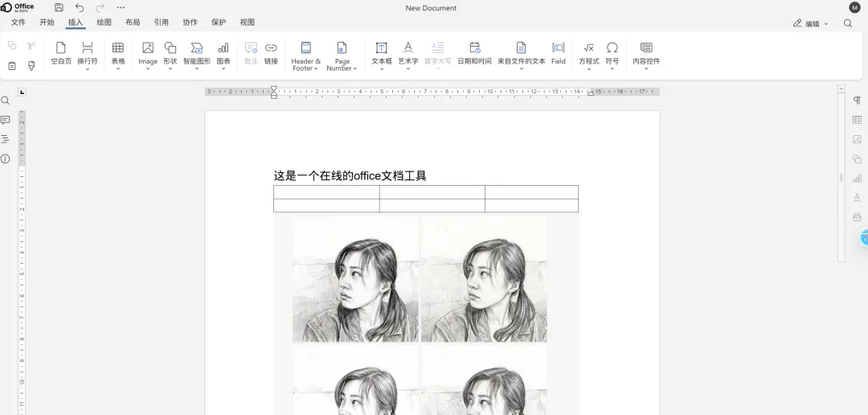Screen dimensions: 868x415
Task: Open paragraph settings in right sidebar
Action: coord(857,101)
